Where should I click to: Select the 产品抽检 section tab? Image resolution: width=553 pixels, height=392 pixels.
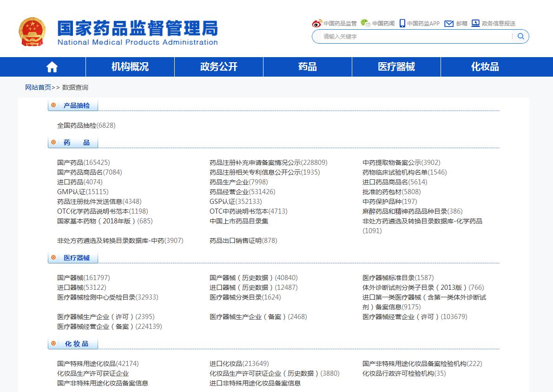73,105
